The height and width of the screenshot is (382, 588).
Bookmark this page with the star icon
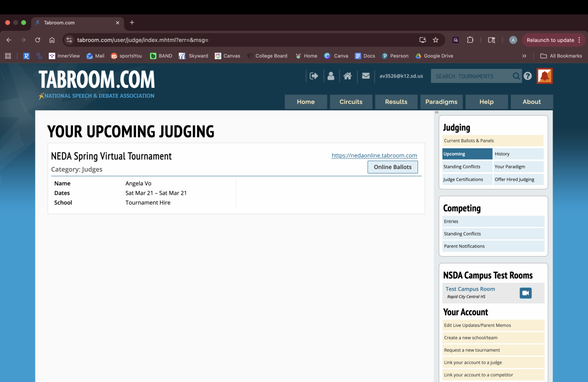tap(435, 40)
